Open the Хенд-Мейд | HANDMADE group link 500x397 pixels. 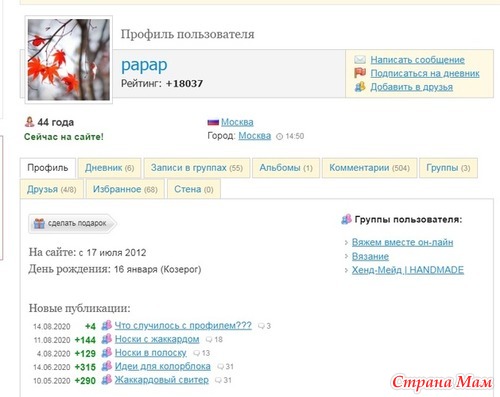click(x=408, y=270)
